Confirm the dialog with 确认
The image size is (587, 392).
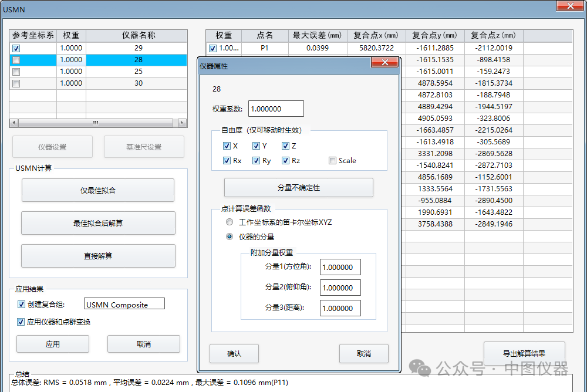pos(234,353)
